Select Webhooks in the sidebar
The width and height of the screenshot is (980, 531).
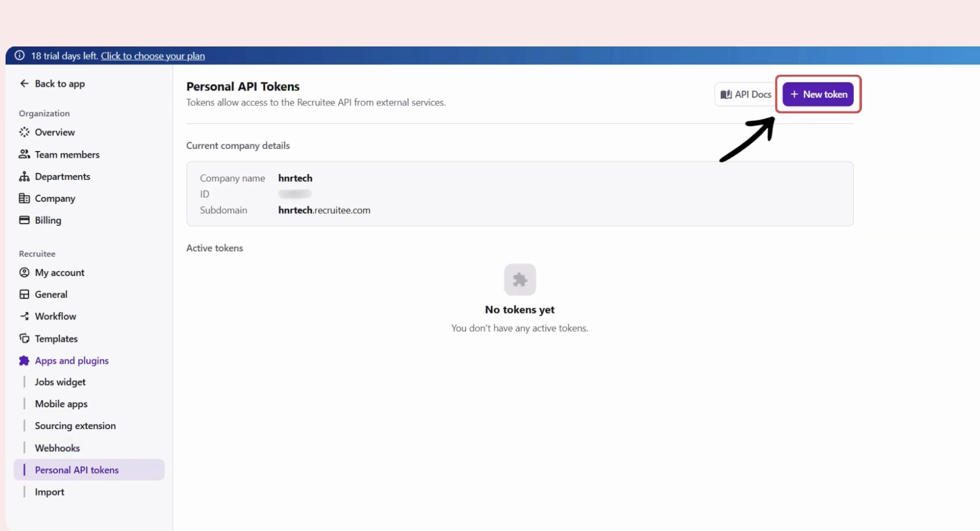coord(57,448)
